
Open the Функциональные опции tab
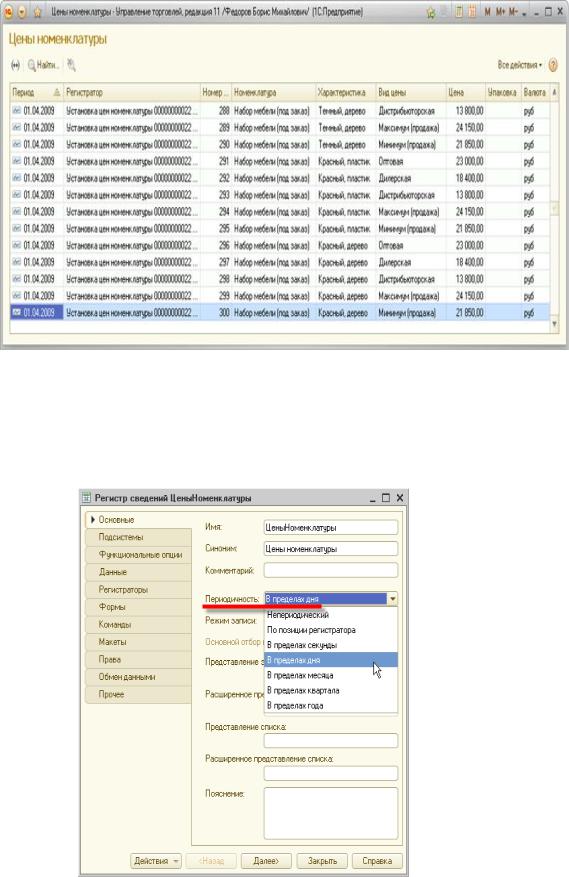[x=138, y=555]
